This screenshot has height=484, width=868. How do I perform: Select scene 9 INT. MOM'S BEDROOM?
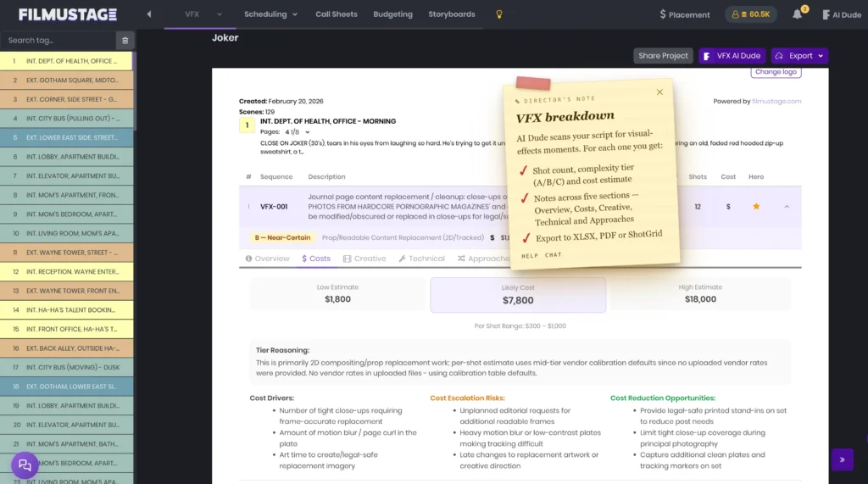pyautogui.click(x=66, y=214)
